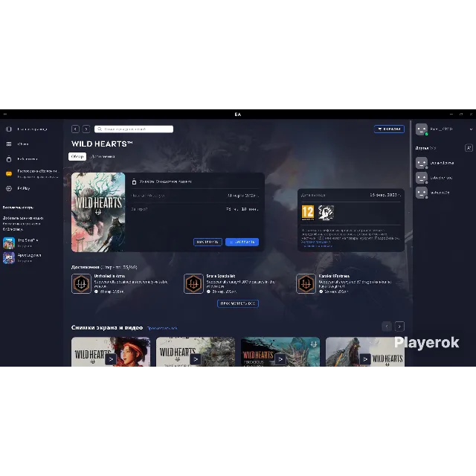Click the Karakuri Fortress achievement title
Image resolution: width=476 pixels, height=476 pixels.
click(x=334, y=276)
